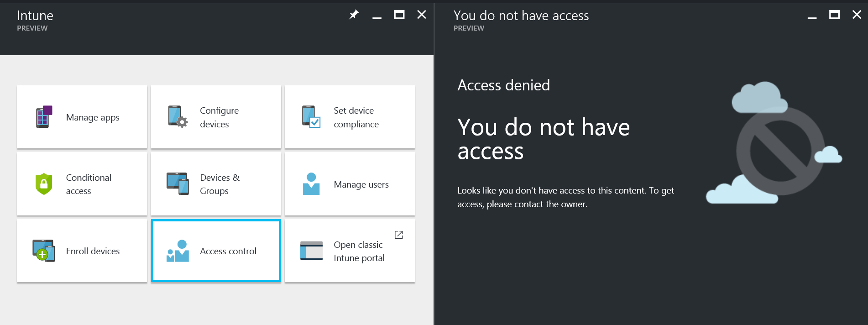Select Configure devices text
The width and height of the screenshot is (868, 325).
(219, 117)
